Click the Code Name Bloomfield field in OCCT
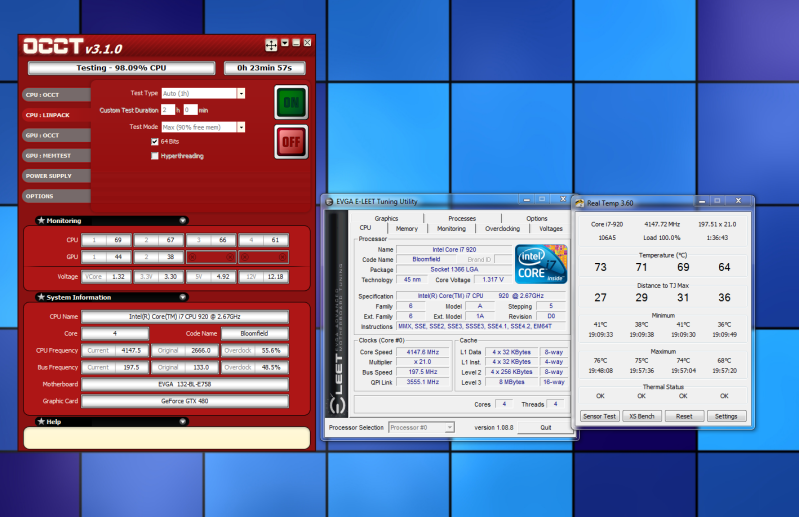The width and height of the screenshot is (799, 517). tap(255, 333)
